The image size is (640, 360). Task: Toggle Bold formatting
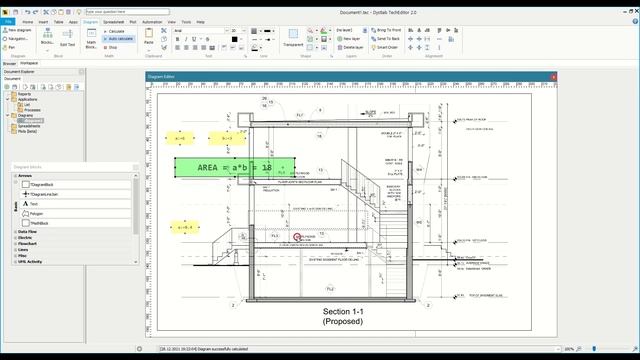click(x=177, y=39)
